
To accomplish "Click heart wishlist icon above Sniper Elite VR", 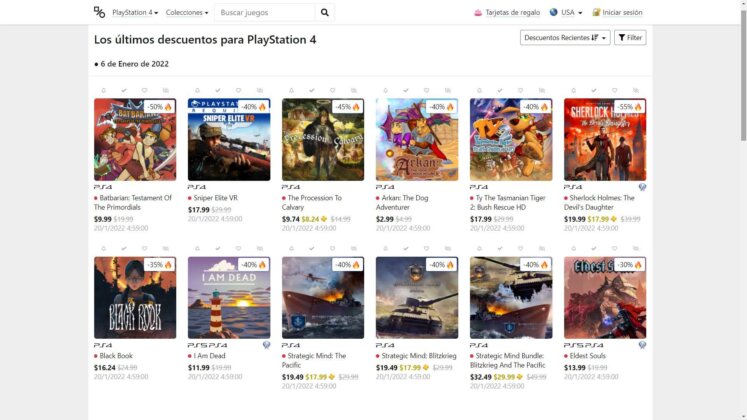I will pyautogui.click(x=239, y=91).
